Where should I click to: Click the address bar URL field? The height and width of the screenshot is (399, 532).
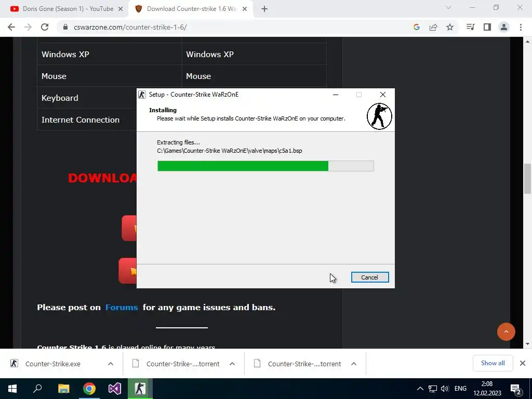tap(234, 27)
